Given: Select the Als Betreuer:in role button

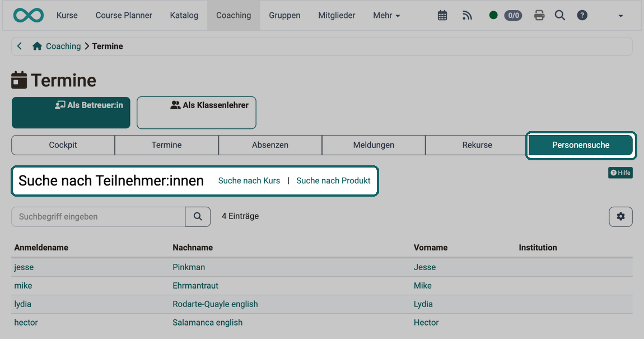Looking at the screenshot, I should [71, 113].
